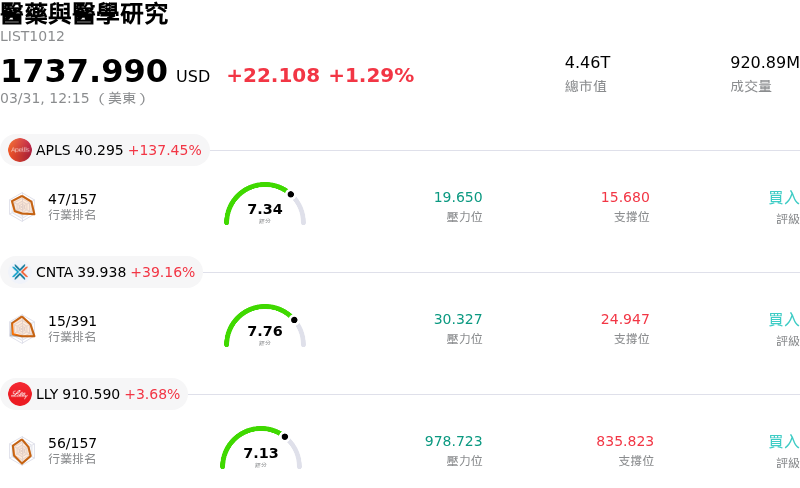This screenshot has width=800, height=488.
Task: Click APLS resistance level 19.650
Action: (x=458, y=198)
